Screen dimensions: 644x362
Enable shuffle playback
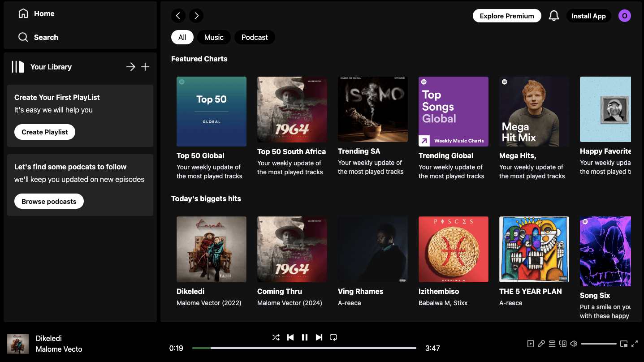pyautogui.click(x=276, y=337)
